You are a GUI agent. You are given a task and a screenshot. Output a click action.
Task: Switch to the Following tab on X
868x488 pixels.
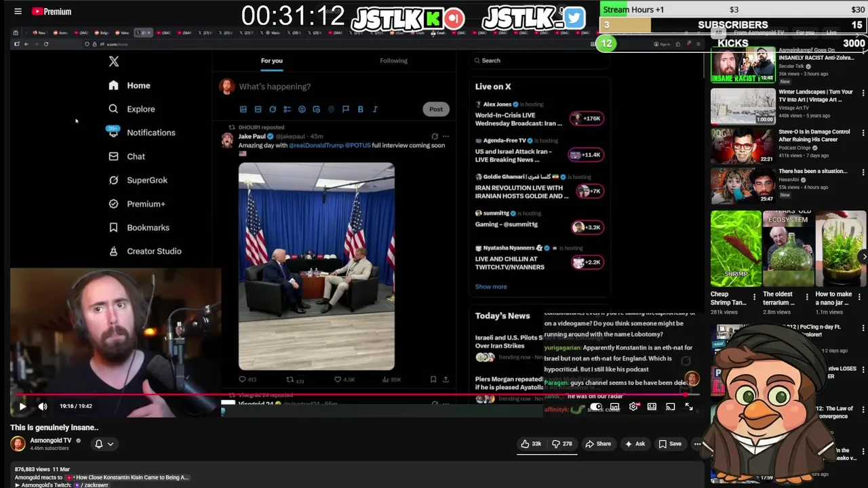click(x=393, y=61)
